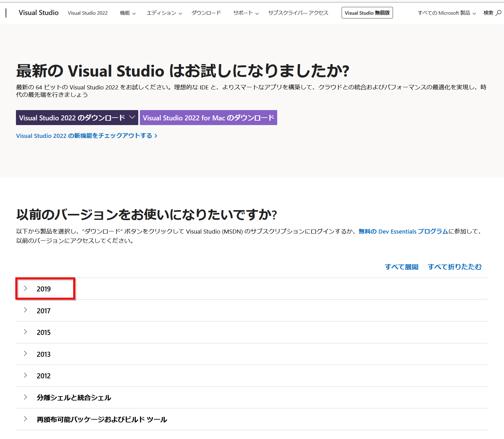Click すべて折りたたむ link
Viewport: 504px width, 439px height.
click(455, 267)
